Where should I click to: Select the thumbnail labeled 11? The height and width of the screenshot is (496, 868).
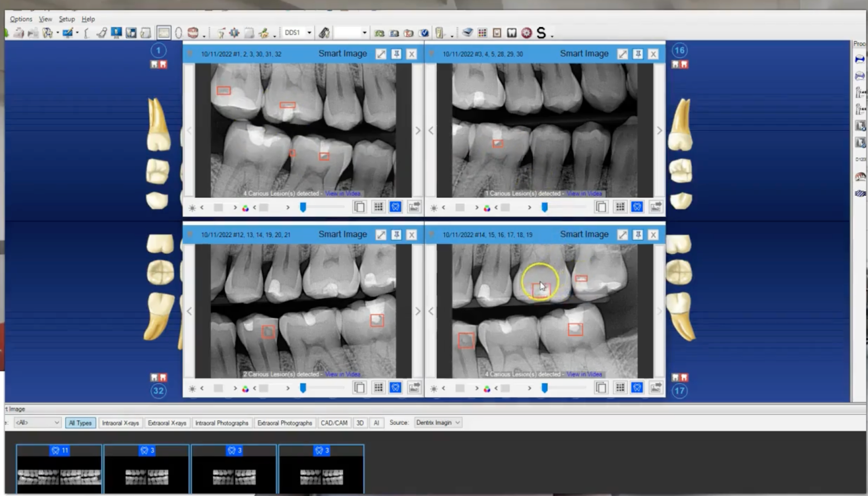59,469
